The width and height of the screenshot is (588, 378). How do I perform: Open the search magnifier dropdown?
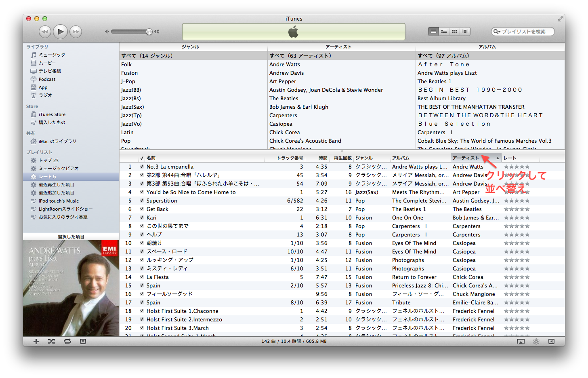(x=497, y=32)
